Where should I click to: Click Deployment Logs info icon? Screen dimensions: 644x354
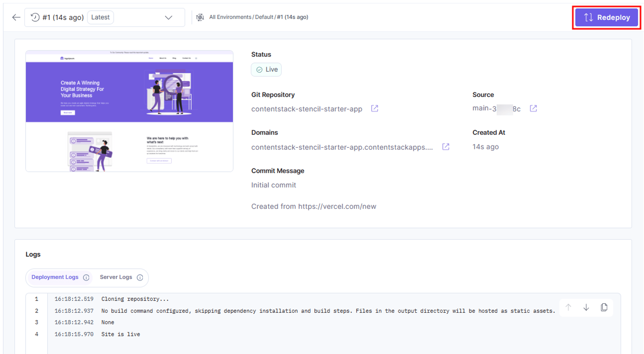pos(86,278)
